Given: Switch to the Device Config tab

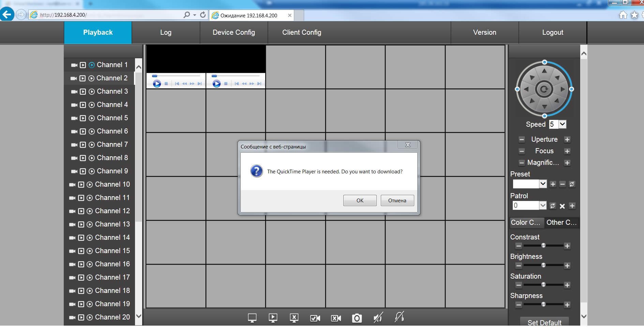Looking at the screenshot, I should [x=234, y=32].
